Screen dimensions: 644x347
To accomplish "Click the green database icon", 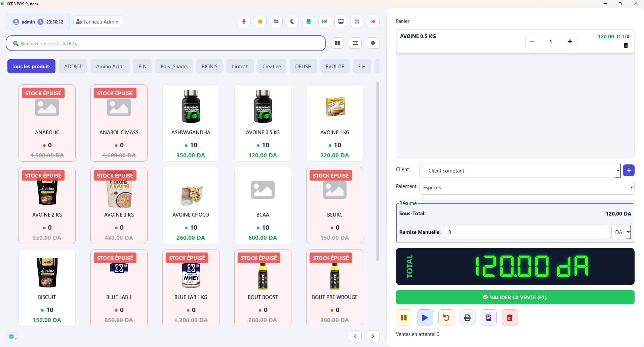I will [308, 22].
